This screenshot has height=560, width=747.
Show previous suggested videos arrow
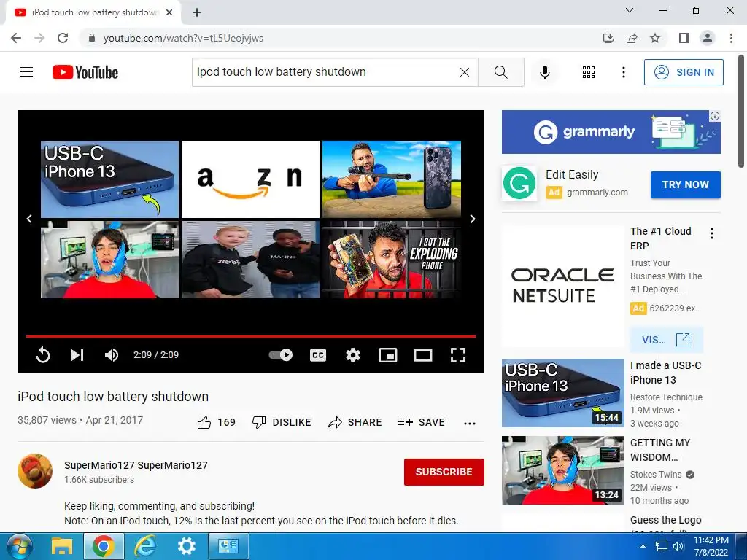[x=29, y=219]
